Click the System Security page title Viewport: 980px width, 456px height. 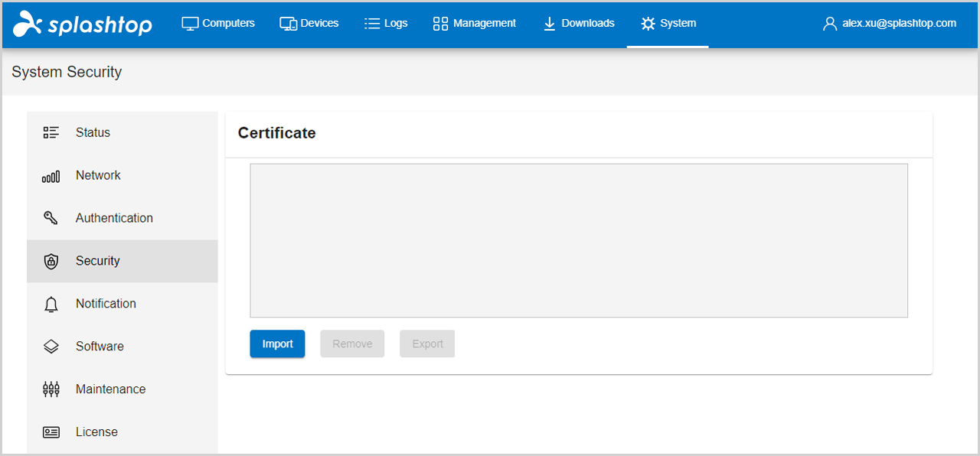click(67, 72)
